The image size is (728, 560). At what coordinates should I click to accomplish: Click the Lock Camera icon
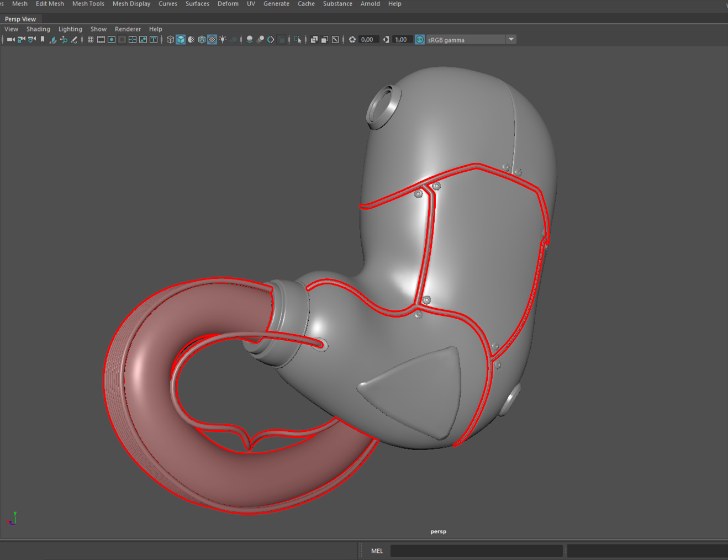[x=21, y=40]
